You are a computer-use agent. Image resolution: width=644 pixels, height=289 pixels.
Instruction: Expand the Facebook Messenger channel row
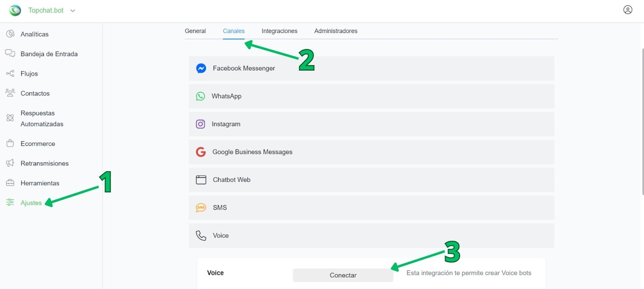pyautogui.click(x=371, y=69)
